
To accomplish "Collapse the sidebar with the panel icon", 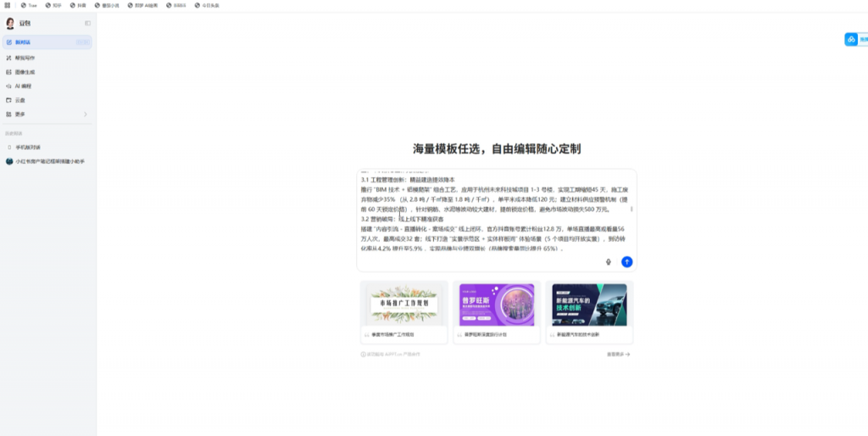I will [x=87, y=23].
